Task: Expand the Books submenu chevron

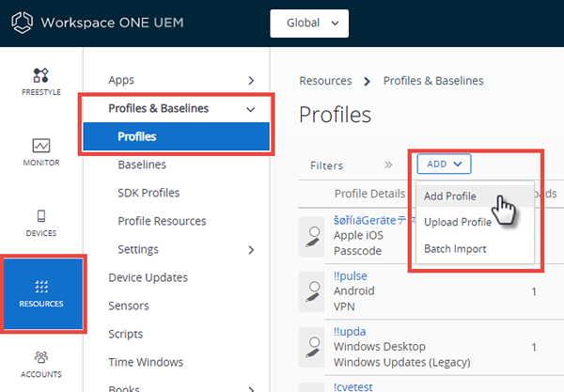Action: click(x=251, y=388)
